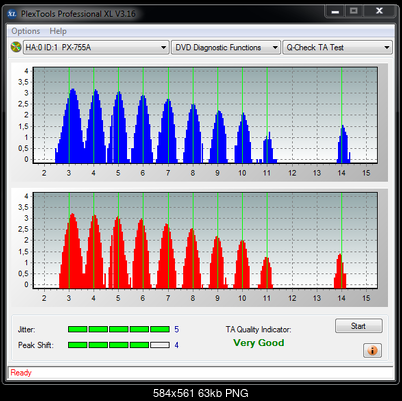Maximize the PlexTools window
402x401 pixels.
354,12
